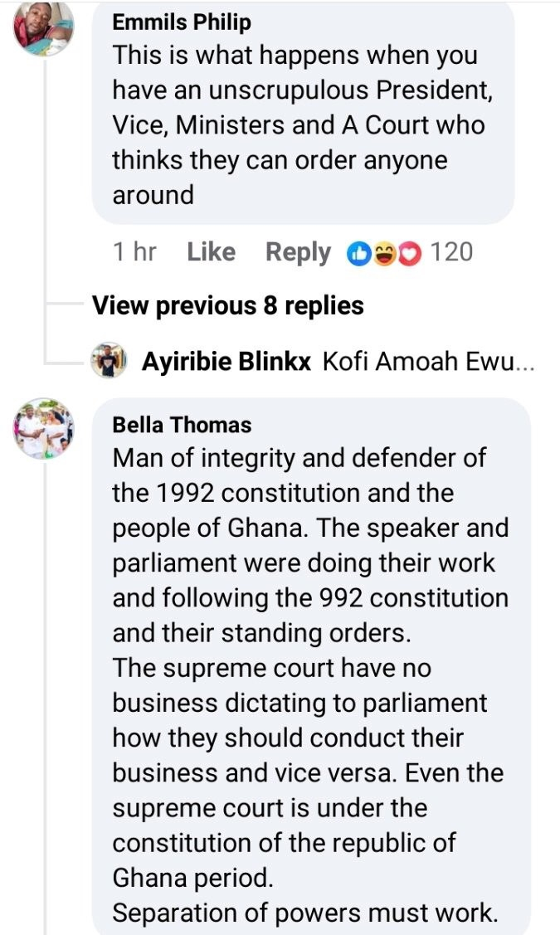Click the laughing Haha reaction emoji
The image size is (560, 935).
(x=384, y=252)
